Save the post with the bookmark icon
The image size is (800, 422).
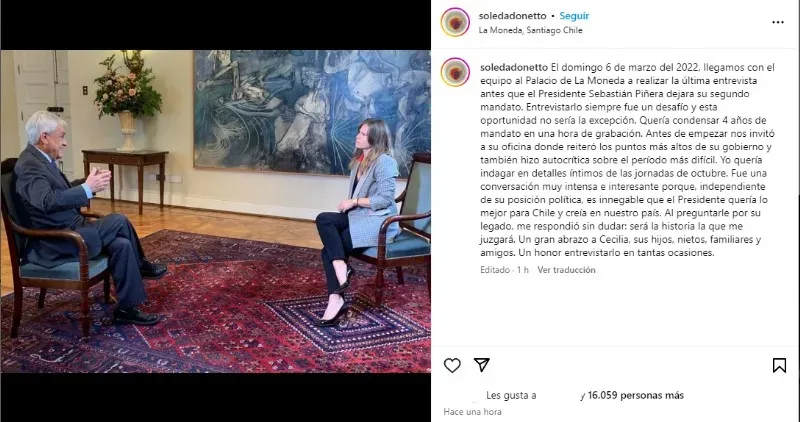(779, 365)
